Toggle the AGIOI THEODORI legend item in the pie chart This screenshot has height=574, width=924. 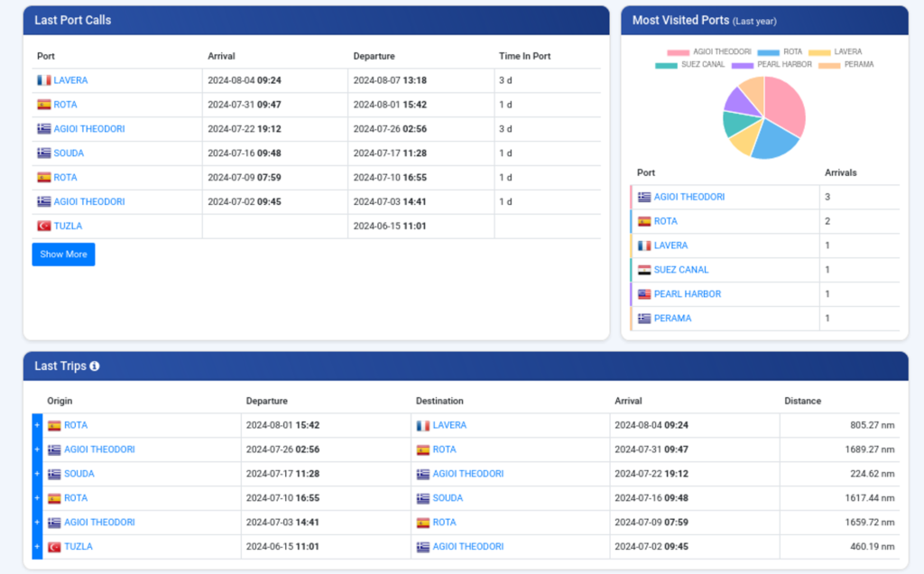pyautogui.click(x=709, y=52)
